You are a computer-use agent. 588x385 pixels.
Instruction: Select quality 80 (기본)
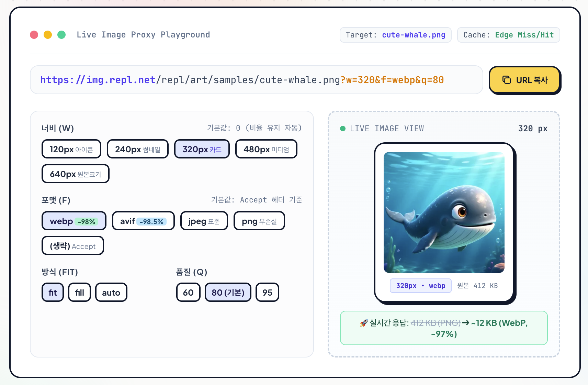tap(228, 293)
